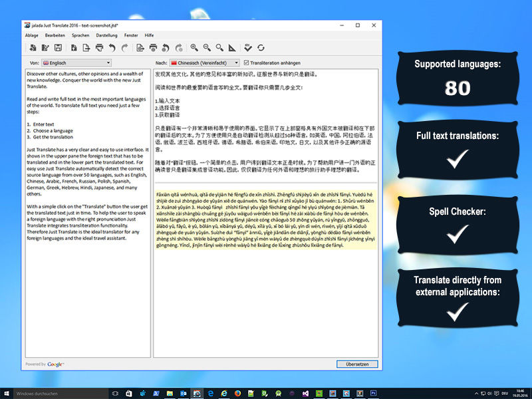Open the Sprachen menu
This screenshot has height=399, width=532.
point(80,35)
